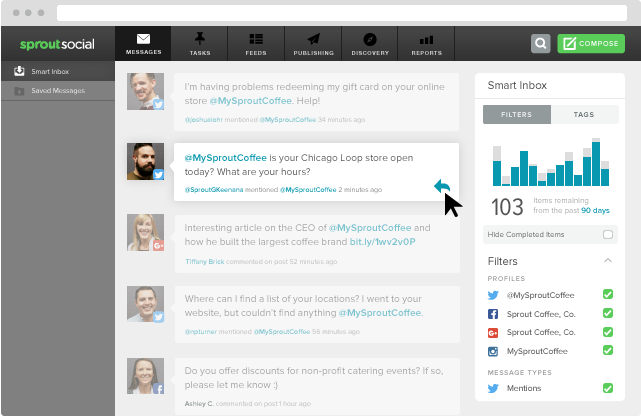The image size is (641, 416).
Task: Click the search magnifier button
Action: point(540,43)
